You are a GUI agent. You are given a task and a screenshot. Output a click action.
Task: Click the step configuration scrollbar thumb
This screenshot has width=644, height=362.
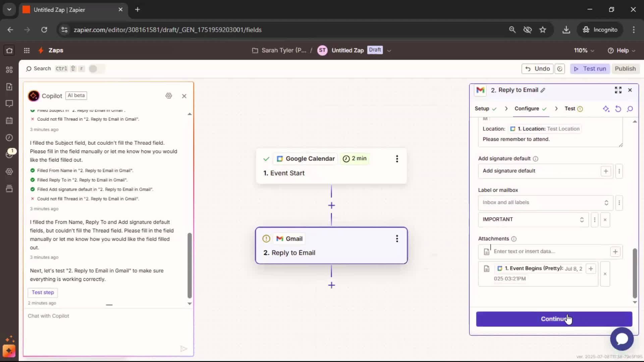pos(635,274)
